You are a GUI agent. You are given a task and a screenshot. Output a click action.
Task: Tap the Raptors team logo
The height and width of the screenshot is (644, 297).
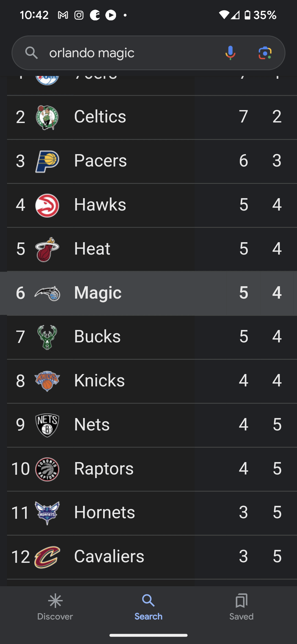47,469
